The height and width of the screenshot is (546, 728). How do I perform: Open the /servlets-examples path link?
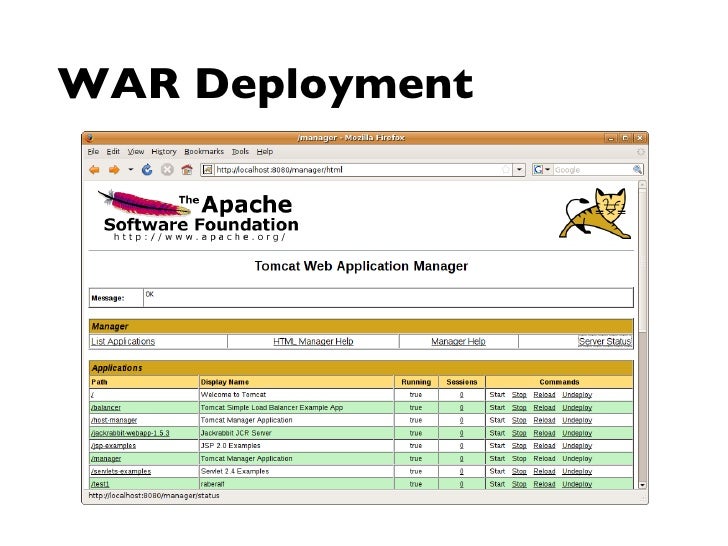(x=121, y=471)
